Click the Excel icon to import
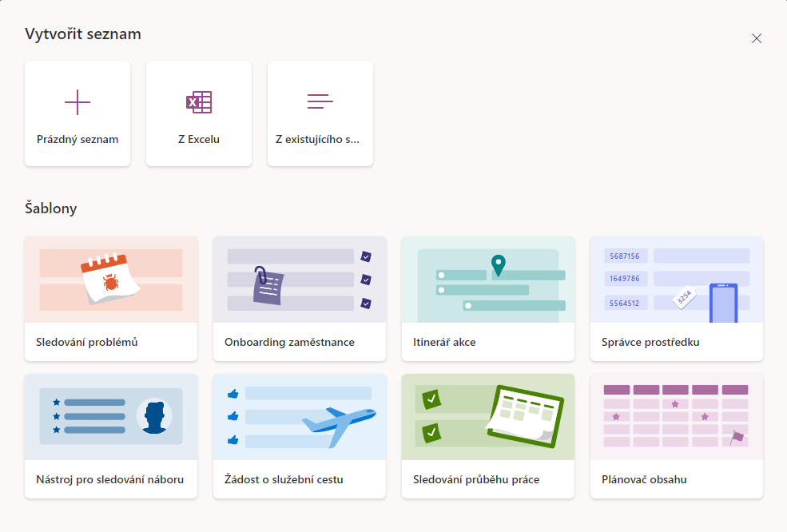Image resolution: width=787 pixels, height=532 pixels. pyautogui.click(x=199, y=102)
